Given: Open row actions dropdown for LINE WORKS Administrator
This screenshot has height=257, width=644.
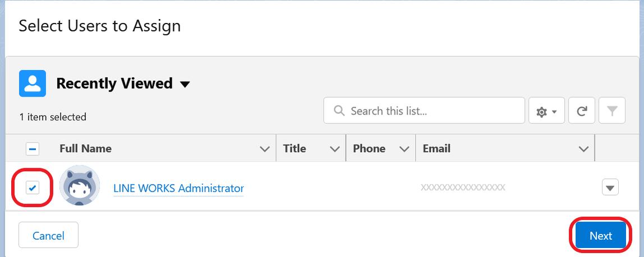Looking at the screenshot, I should [x=610, y=188].
